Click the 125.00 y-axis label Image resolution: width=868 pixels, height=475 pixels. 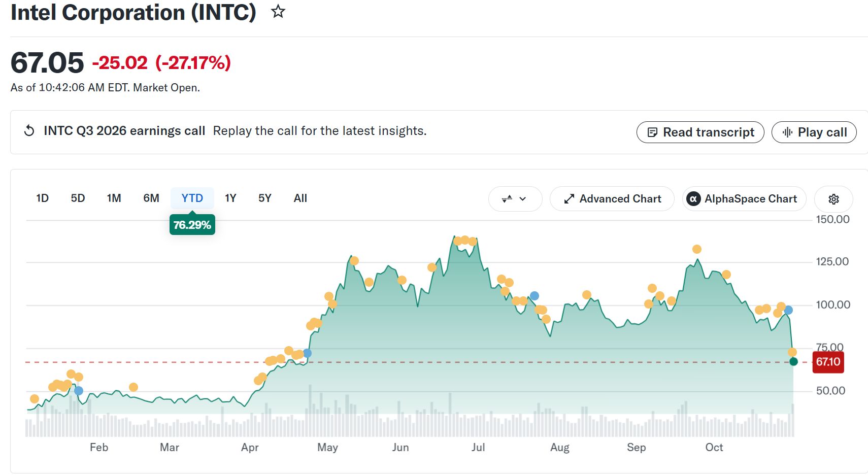click(832, 261)
